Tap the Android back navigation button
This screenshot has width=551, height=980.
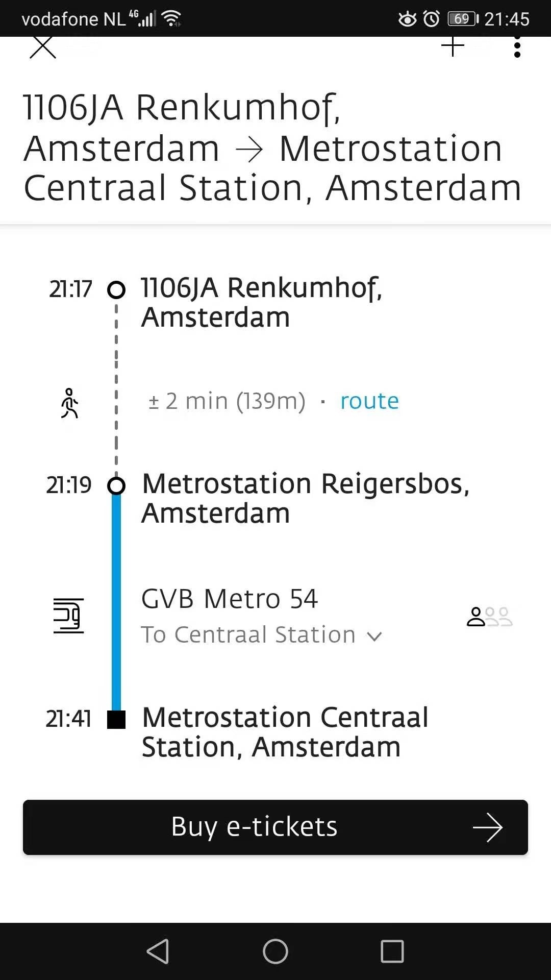point(158,951)
